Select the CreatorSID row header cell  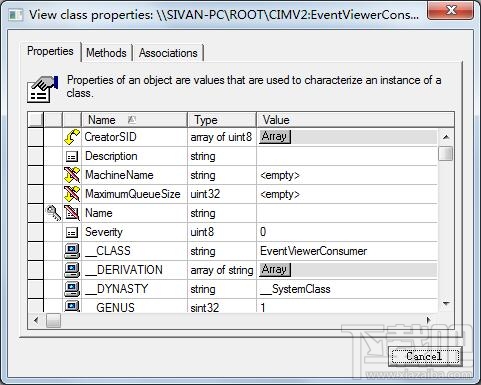[x=35, y=137]
